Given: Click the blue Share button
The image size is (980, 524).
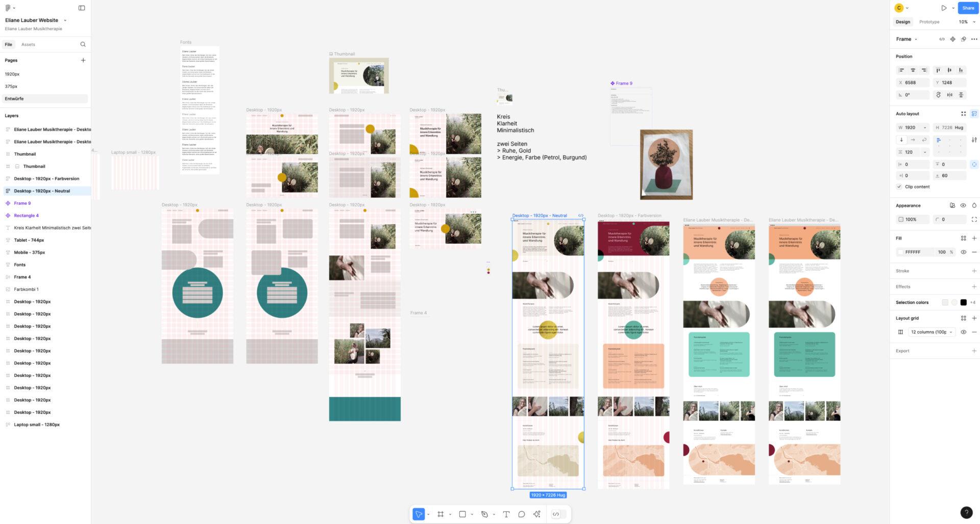Looking at the screenshot, I should [968, 8].
